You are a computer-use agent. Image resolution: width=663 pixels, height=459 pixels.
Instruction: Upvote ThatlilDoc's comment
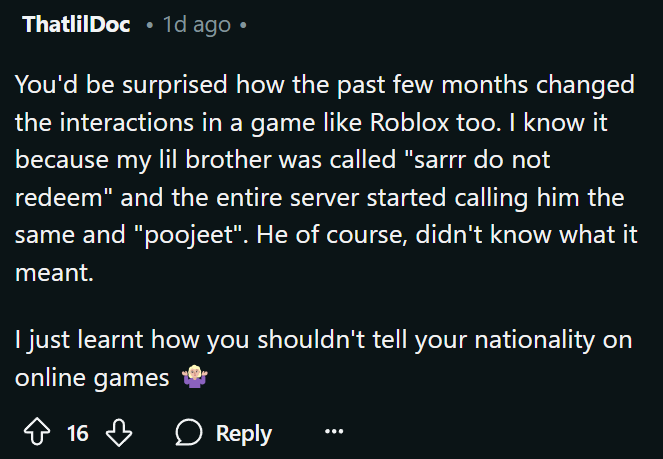click(x=37, y=432)
